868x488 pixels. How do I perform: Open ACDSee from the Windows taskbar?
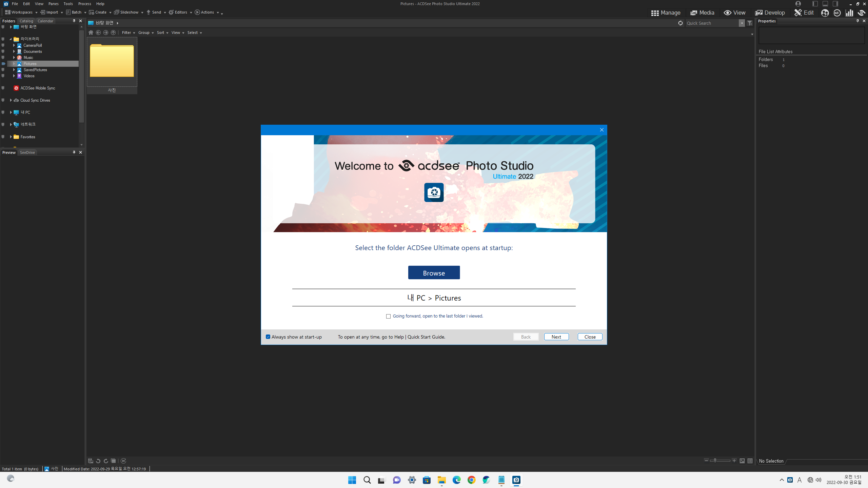point(516,480)
